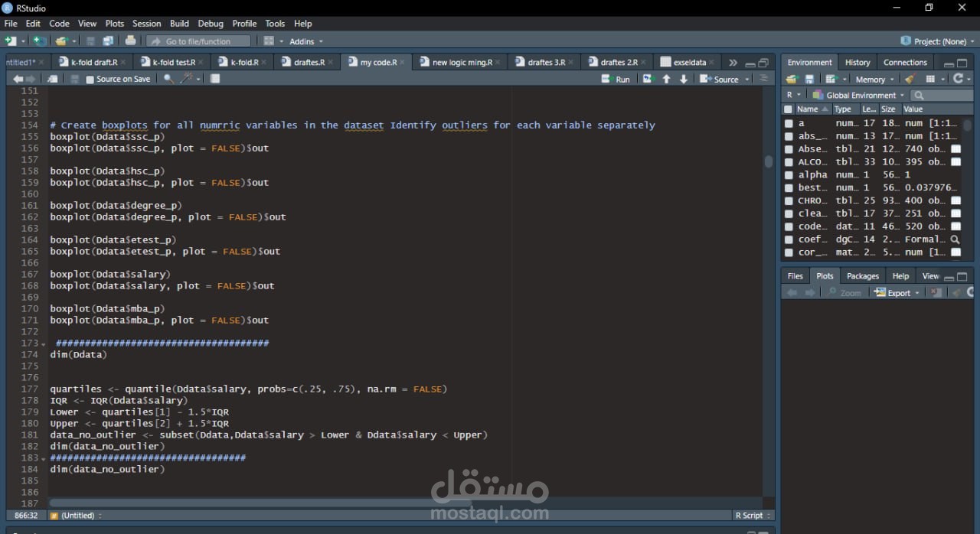Clear environment objects with broom icon
980x534 pixels.
coord(909,79)
